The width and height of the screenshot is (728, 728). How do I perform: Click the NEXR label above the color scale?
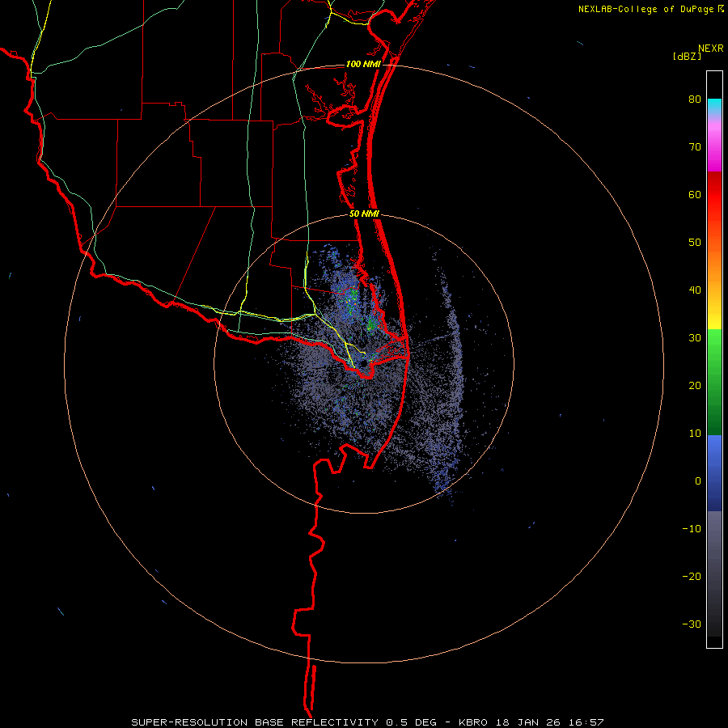point(710,49)
